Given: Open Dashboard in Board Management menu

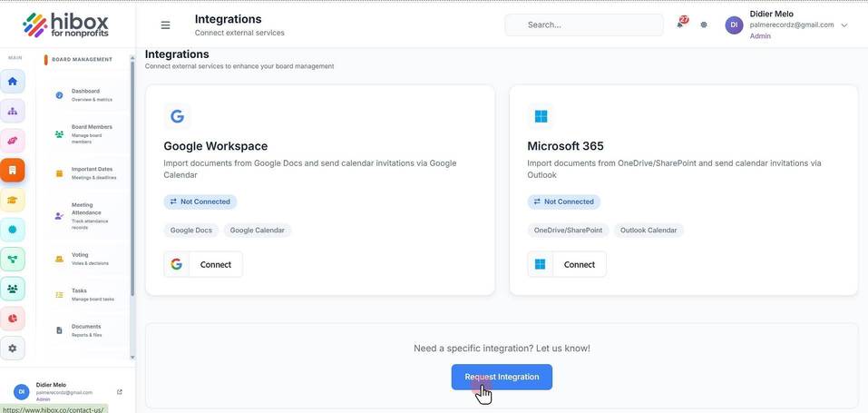Looking at the screenshot, I should 84,94.
